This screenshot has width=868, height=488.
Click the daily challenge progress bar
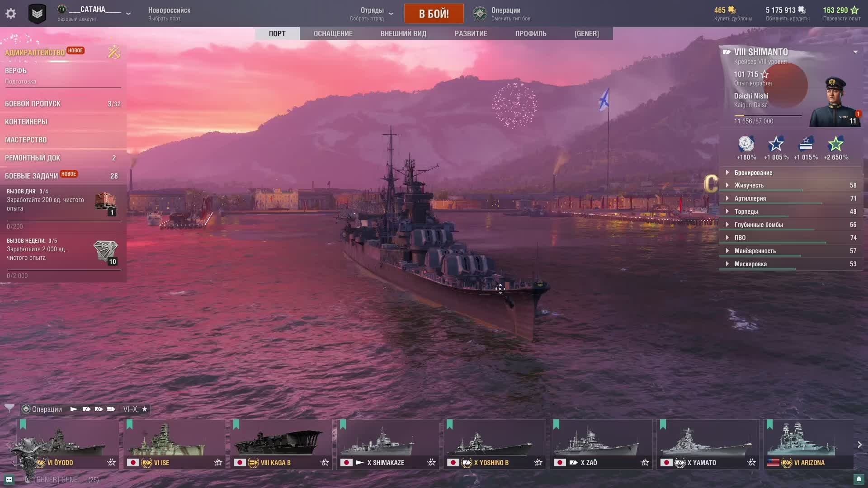click(x=63, y=221)
